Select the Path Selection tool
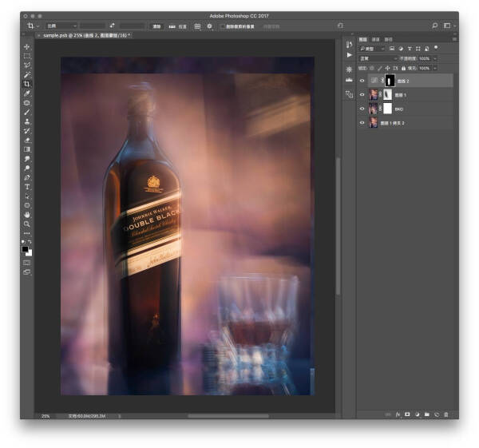The height and width of the screenshot is (448, 479). coord(27,196)
